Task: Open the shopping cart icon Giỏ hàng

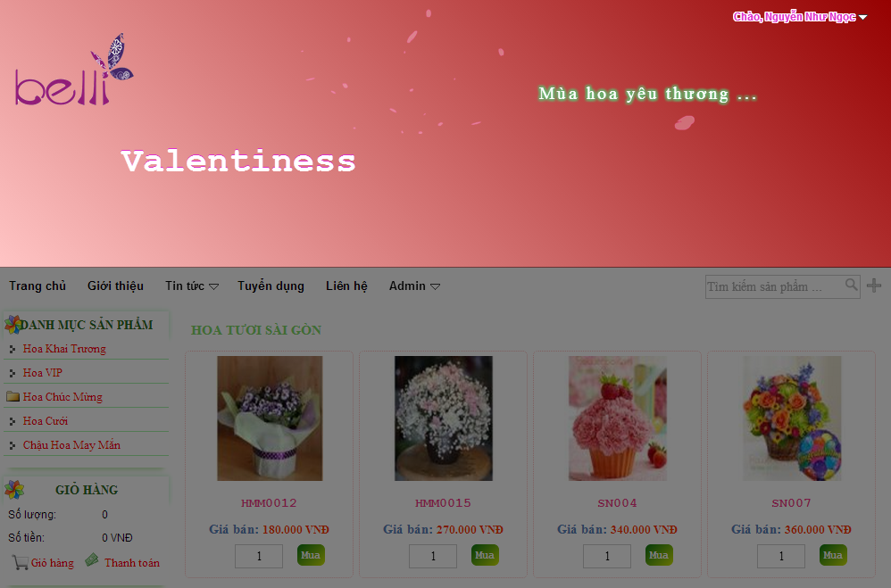Action: pyautogui.click(x=20, y=562)
